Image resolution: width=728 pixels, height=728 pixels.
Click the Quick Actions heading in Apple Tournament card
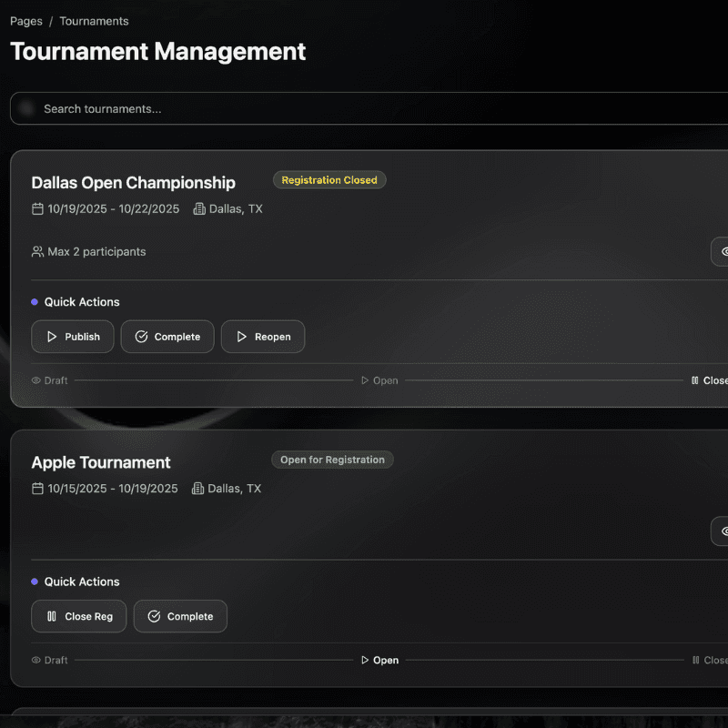(x=82, y=581)
